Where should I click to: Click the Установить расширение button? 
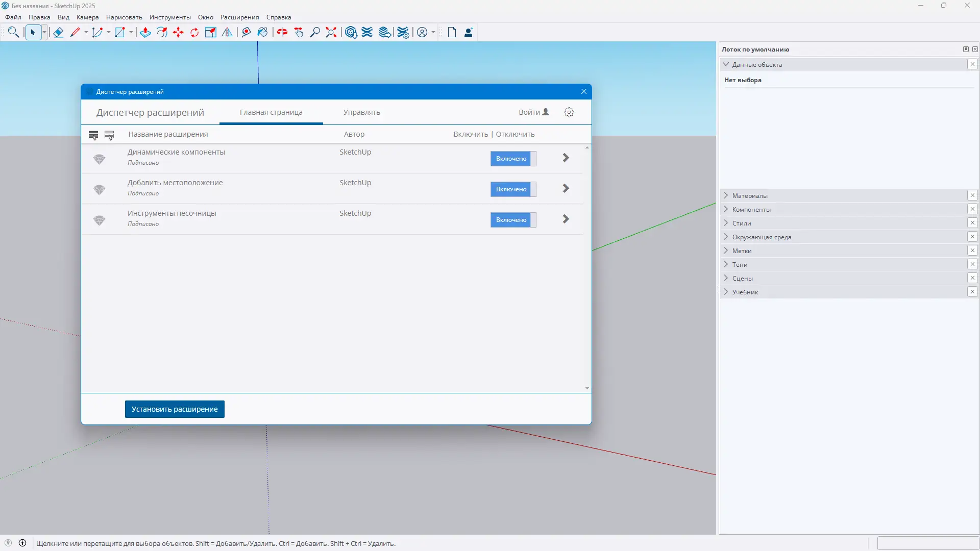(x=175, y=409)
